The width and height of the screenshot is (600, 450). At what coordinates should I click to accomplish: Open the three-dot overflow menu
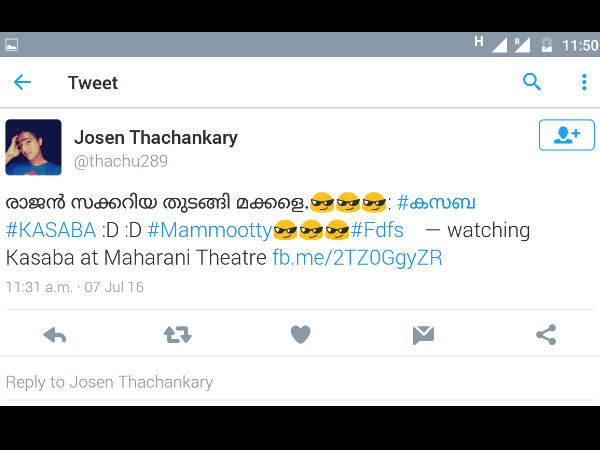point(584,82)
